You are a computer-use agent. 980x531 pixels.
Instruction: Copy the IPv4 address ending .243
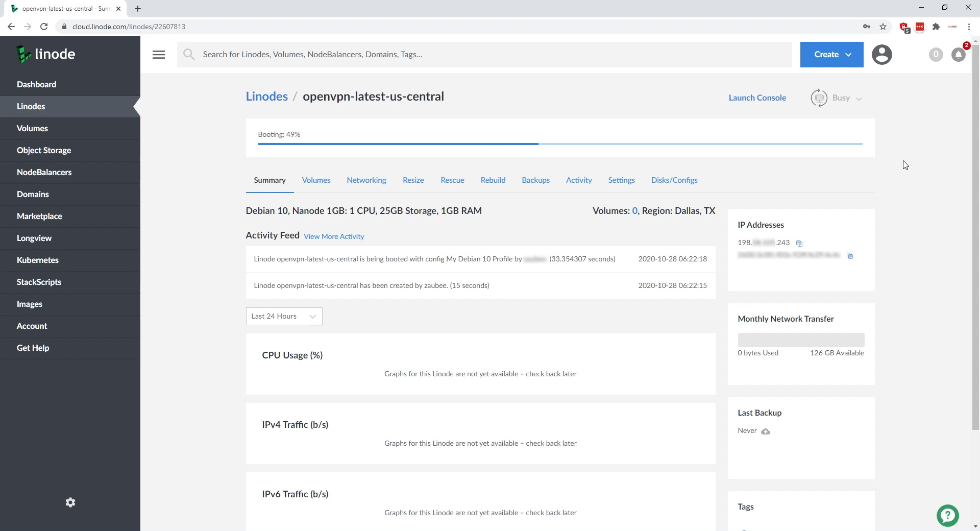(799, 244)
